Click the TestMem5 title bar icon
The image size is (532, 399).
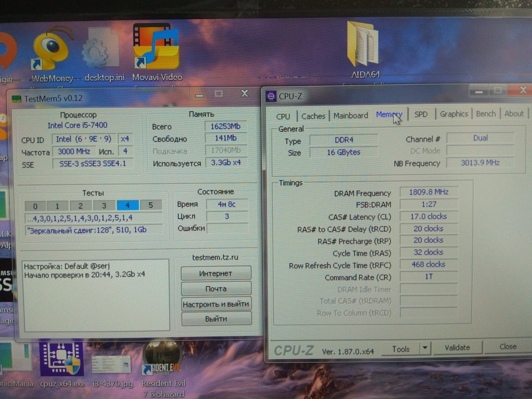coord(16,99)
